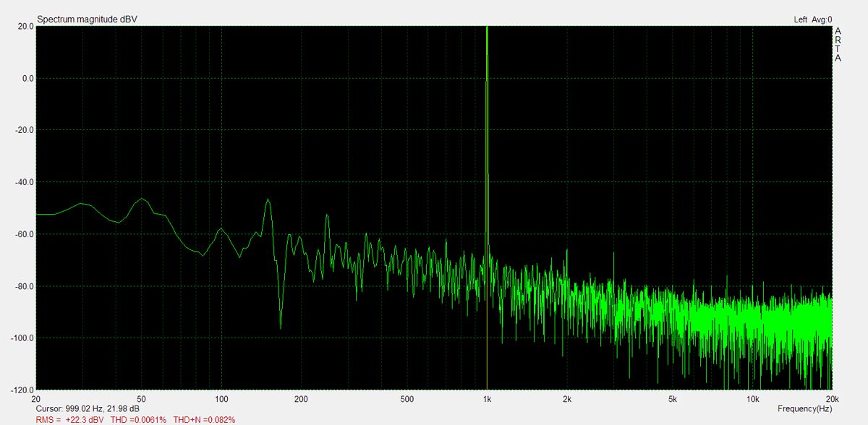The image size is (868, 425).
Task: Click the 20.0 label on Y axis
Action: tap(25, 27)
